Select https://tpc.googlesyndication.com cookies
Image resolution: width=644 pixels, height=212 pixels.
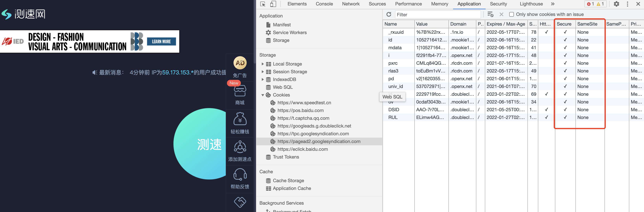[x=313, y=134]
